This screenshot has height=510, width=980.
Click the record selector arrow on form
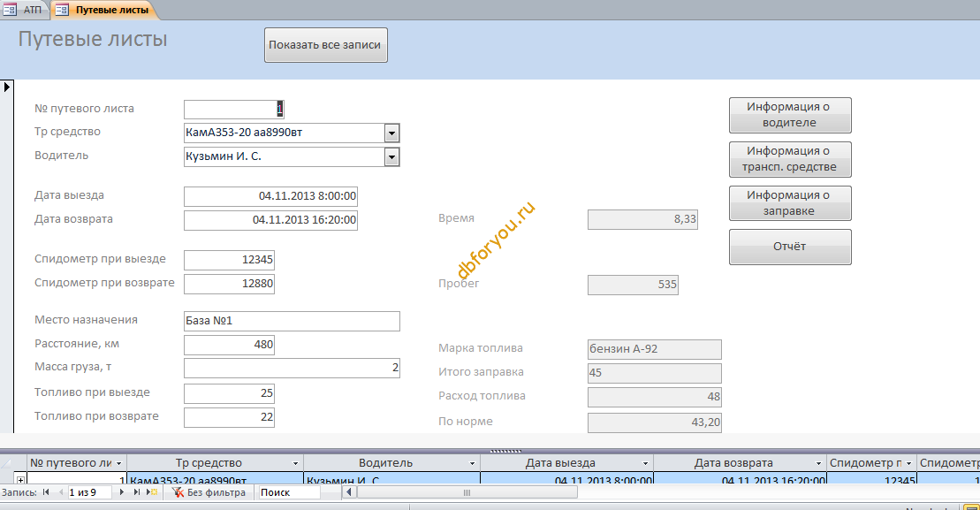pyautogui.click(x=7, y=87)
